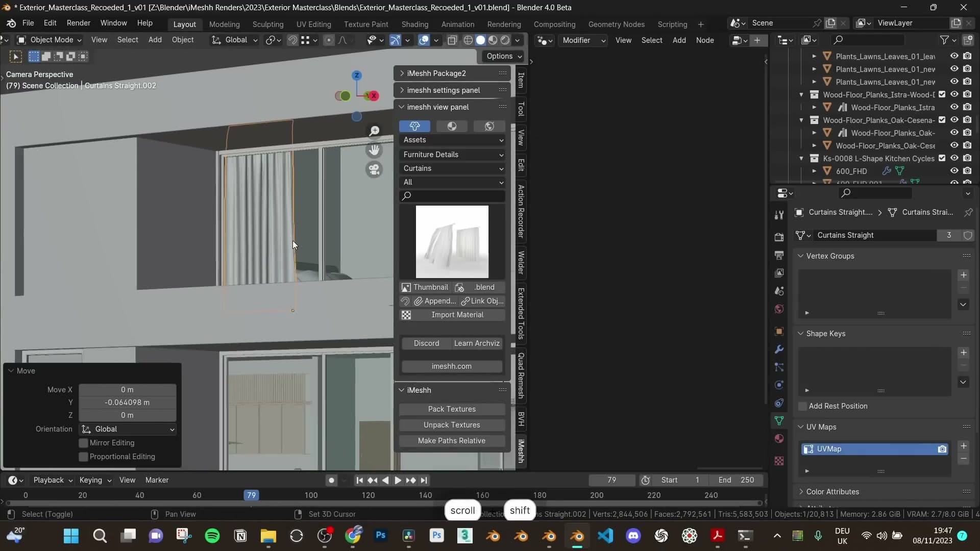Click the Unpack Textures button

(x=452, y=425)
